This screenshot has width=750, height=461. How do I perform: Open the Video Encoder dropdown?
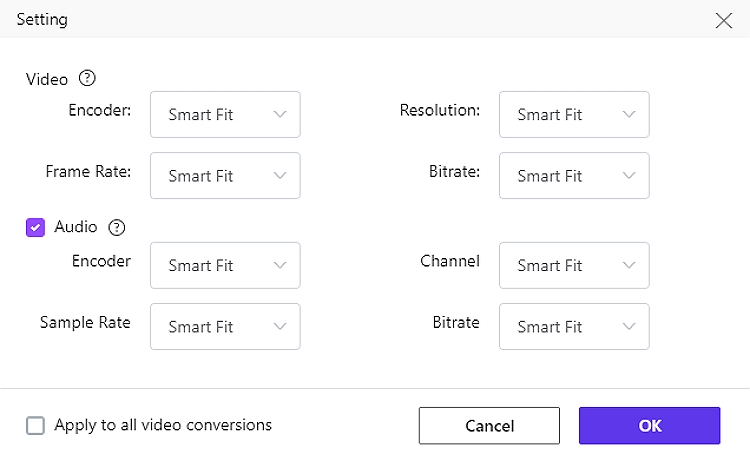[x=225, y=115]
